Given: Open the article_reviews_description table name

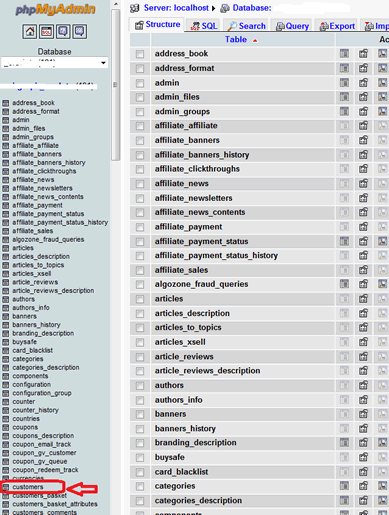Looking at the screenshot, I should tap(207, 371).
